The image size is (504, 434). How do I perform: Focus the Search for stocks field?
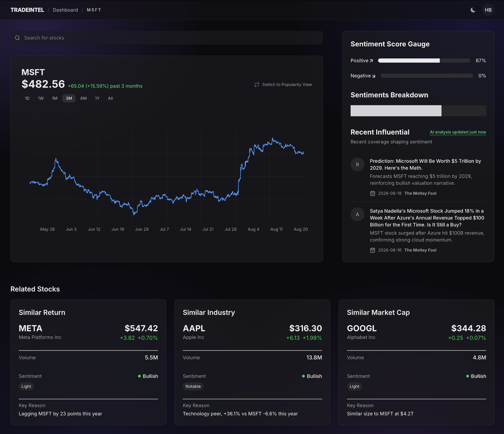pos(167,38)
